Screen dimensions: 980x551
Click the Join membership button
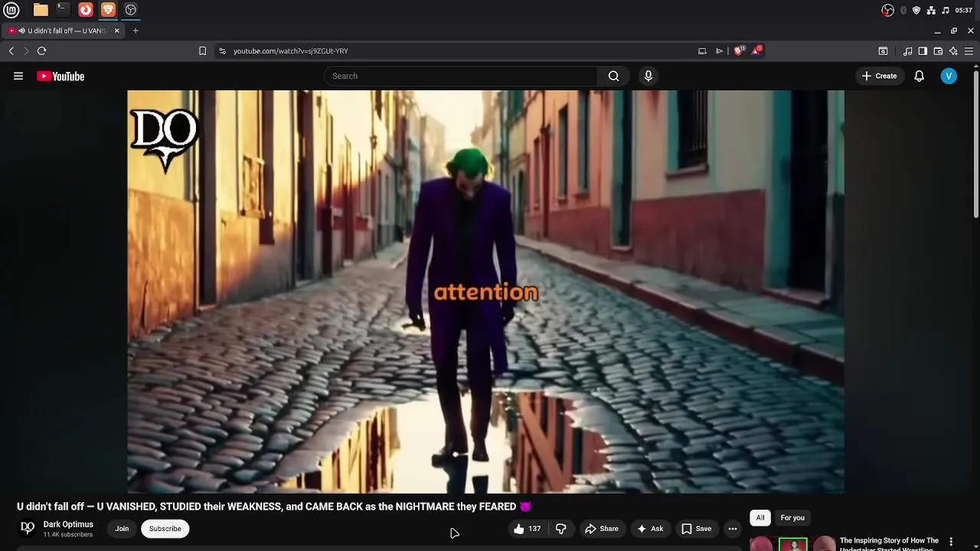tap(122, 529)
